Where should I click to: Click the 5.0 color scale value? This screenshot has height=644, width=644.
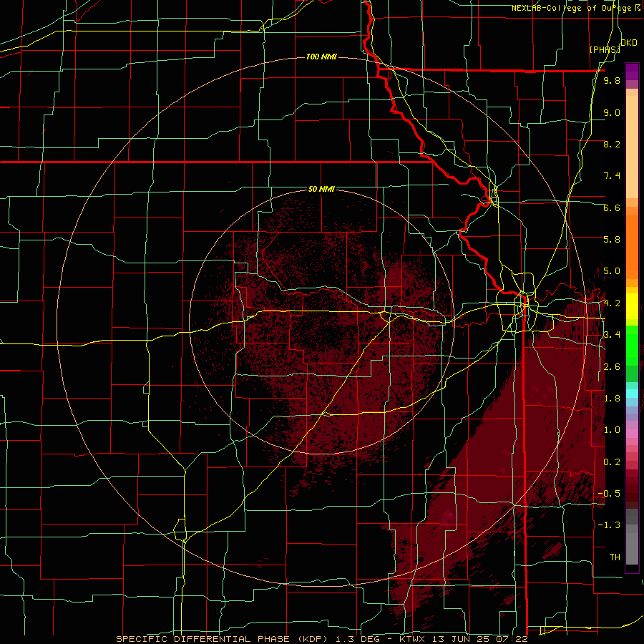[612, 271]
